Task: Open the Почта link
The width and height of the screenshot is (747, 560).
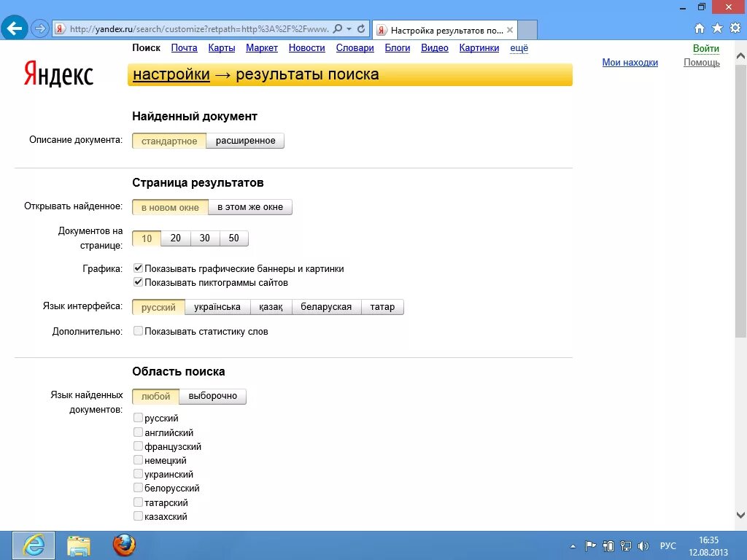Action: click(x=185, y=47)
